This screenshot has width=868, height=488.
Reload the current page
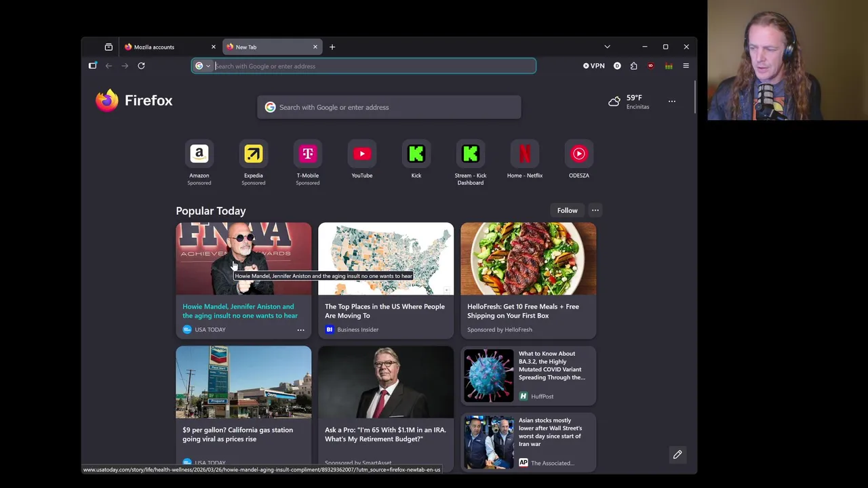coord(141,66)
